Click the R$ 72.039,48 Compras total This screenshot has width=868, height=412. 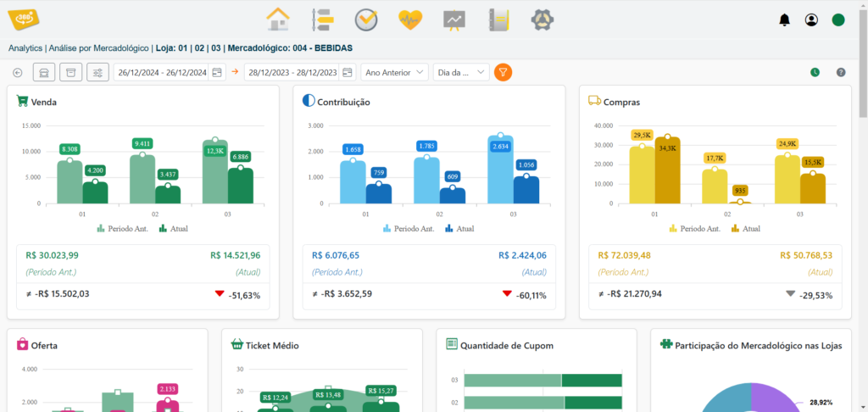click(x=625, y=255)
